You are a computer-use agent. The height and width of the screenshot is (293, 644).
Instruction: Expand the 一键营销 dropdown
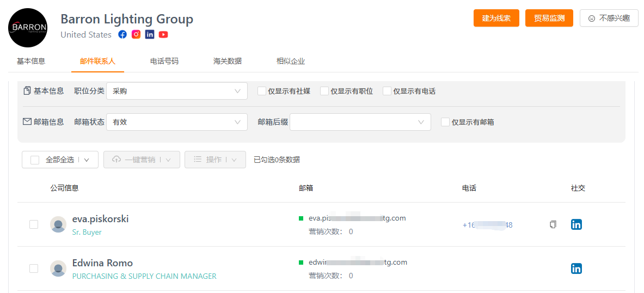tap(168, 160)
